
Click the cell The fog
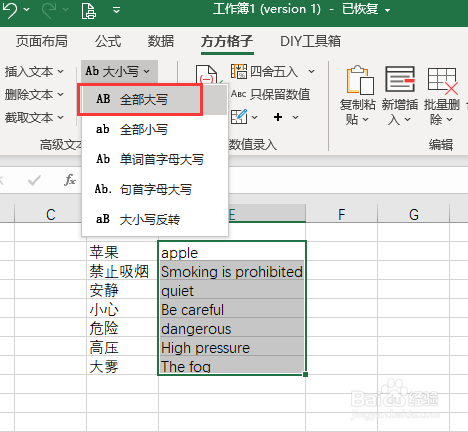click(x=232, y=365)
